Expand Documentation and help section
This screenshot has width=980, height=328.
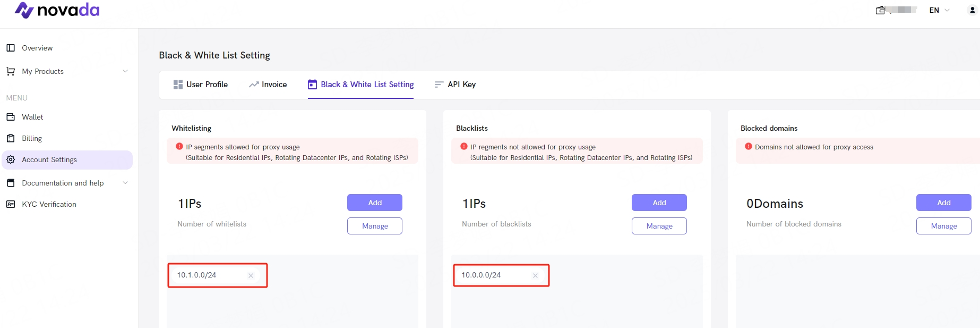click(x=125, y=183)
